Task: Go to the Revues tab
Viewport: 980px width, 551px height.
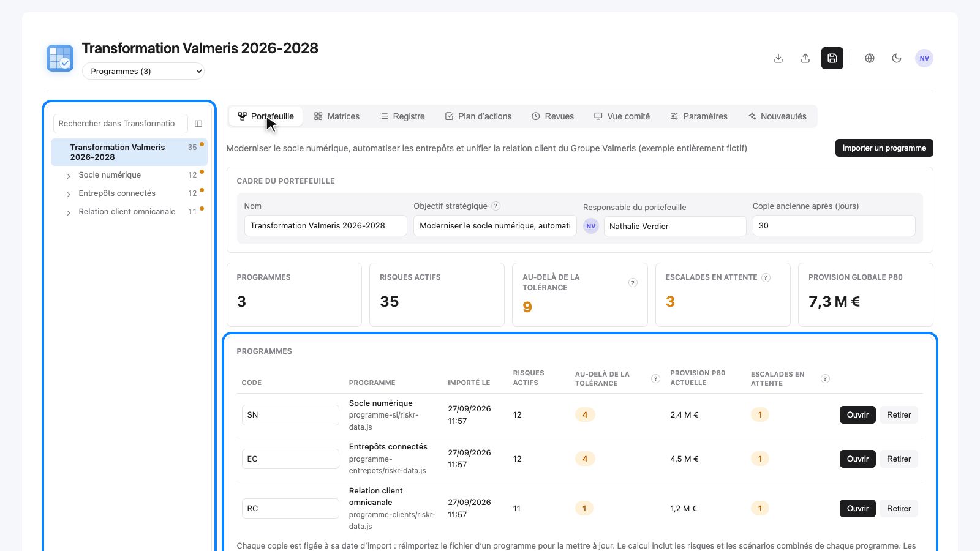Action: click(552, 116)
